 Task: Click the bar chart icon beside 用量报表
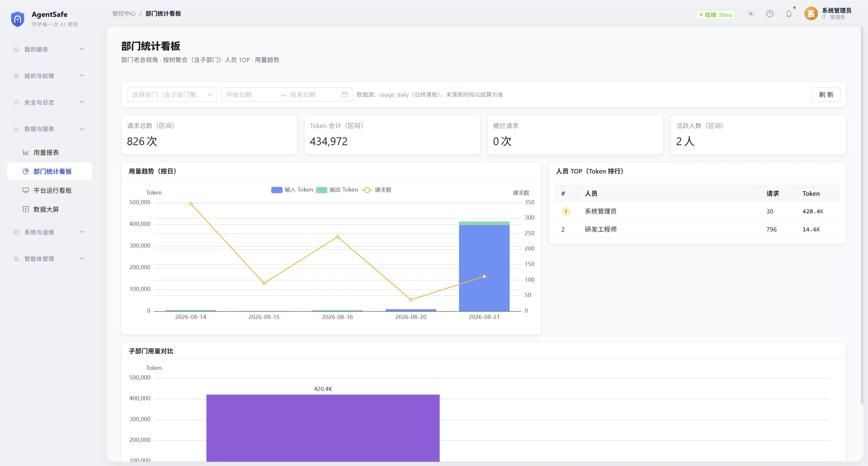tap(26, 152)
